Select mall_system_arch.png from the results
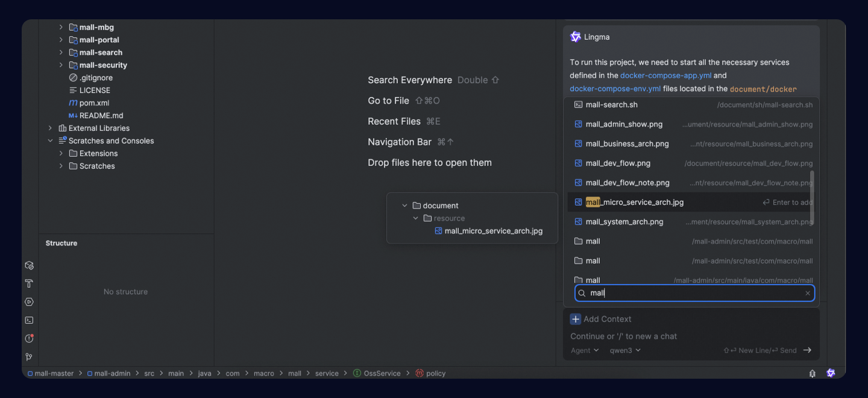The image size is (868, 398). tap(624, 222)
